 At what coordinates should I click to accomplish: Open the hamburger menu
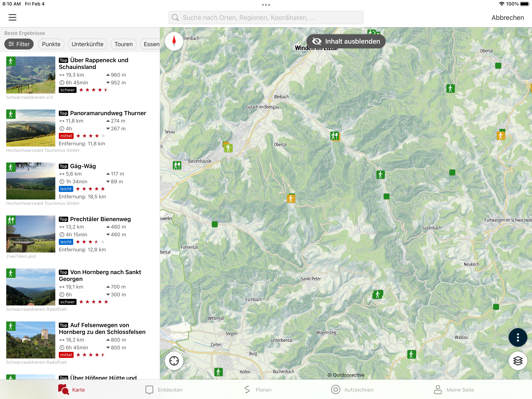[12, 17]
